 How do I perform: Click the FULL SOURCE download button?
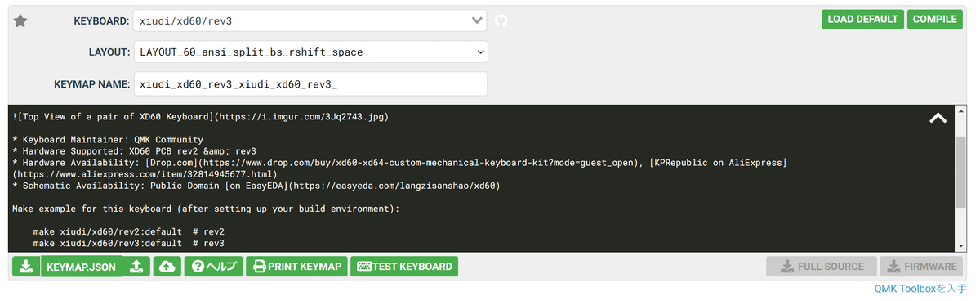point(822,267)
